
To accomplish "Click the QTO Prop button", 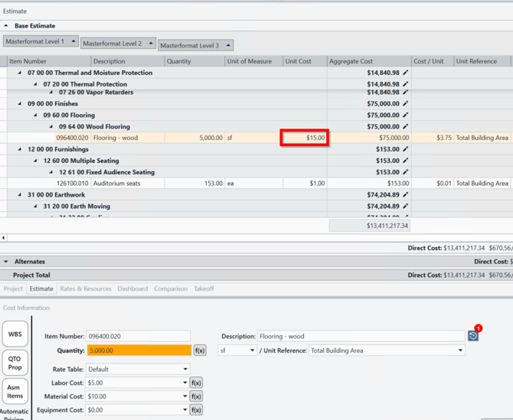I will coord(15,363).
